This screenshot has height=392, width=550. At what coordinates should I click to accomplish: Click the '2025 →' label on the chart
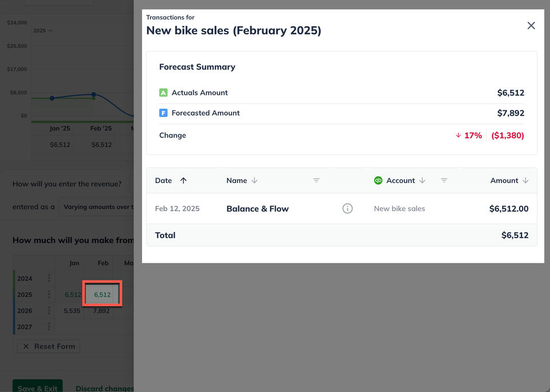(x=43, y=31)
